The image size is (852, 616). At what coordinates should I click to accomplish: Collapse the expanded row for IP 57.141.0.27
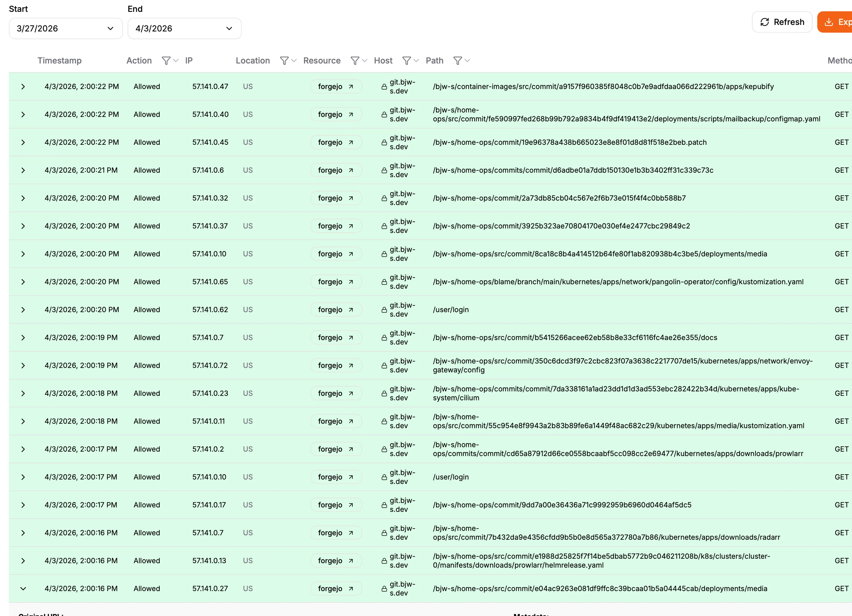pos(23,589)
